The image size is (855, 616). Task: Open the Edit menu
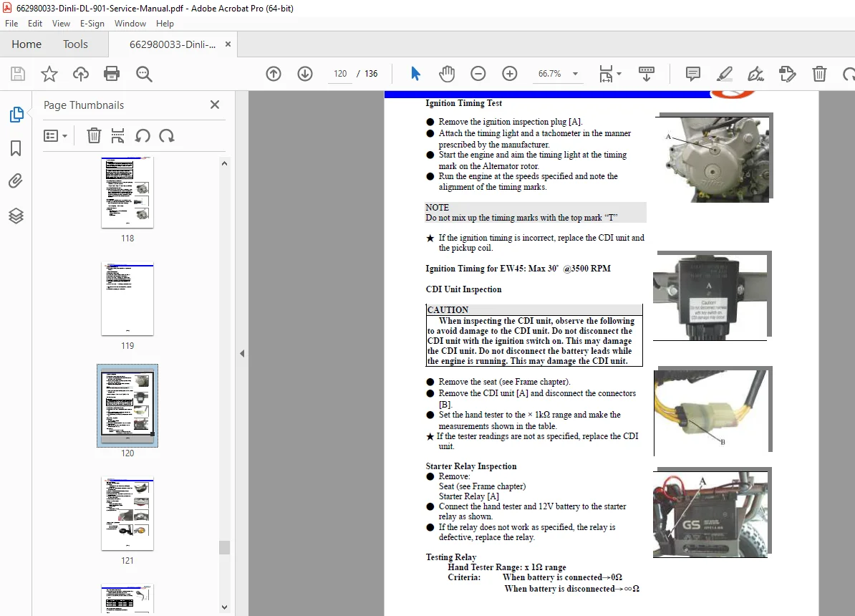(35, 24)
